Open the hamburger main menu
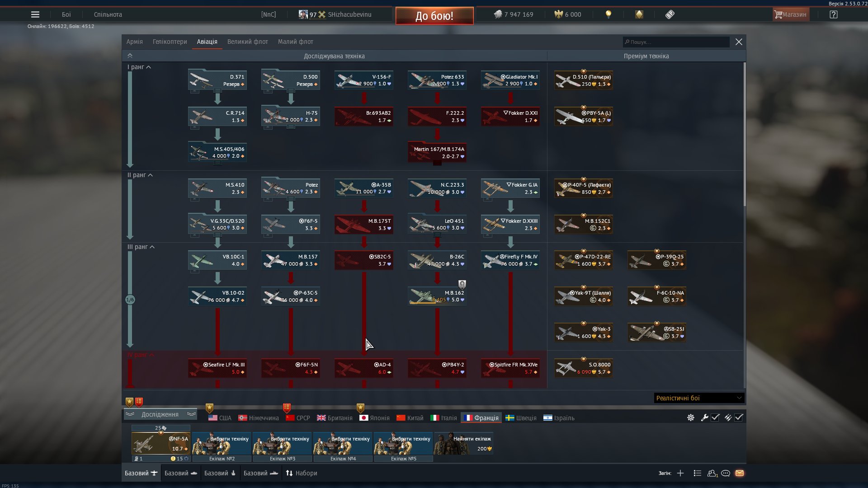The image size is (868, 488). pos(35,14)
